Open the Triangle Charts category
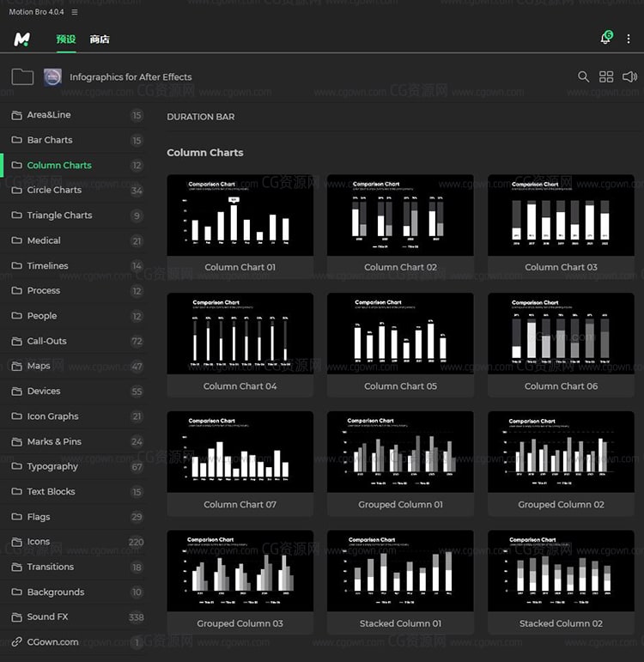Screen dimensions: 644x662 click(x=73, y=216)
